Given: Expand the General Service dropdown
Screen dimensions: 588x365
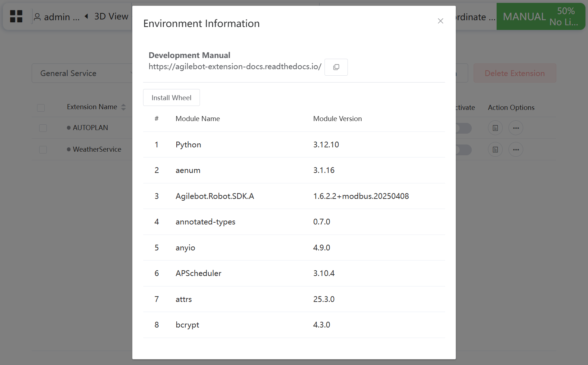Looking at the screenshot, I should click(82, 73).
